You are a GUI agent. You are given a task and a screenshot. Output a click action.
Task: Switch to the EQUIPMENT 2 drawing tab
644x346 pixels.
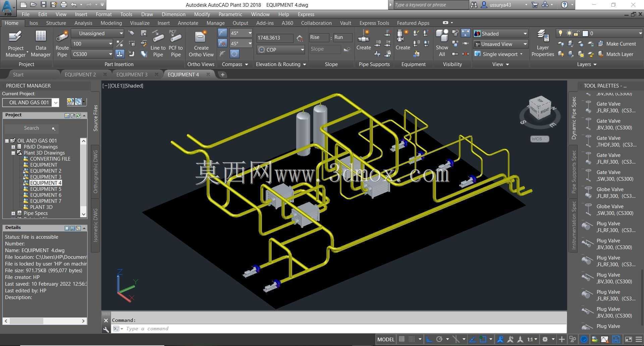click(x=80, y=74)
